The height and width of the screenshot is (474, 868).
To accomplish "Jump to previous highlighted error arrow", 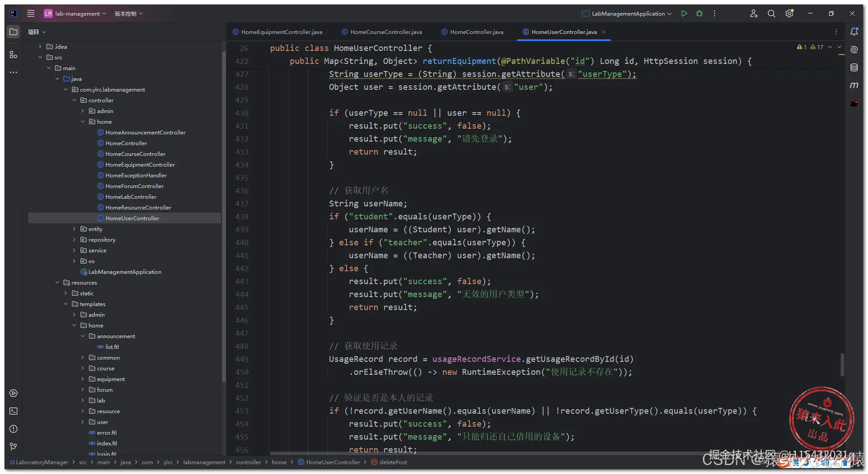I will (830, 47).
